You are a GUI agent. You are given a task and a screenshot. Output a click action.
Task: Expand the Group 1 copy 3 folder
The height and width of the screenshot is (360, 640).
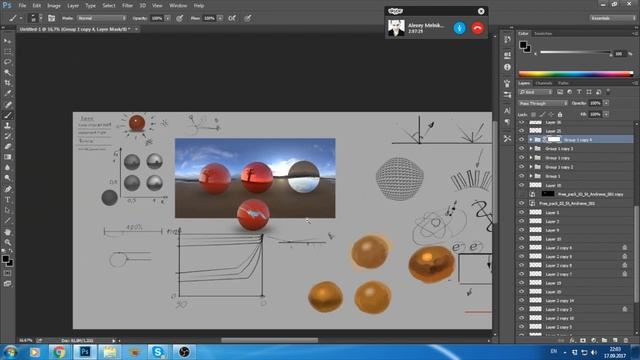(531, 149)
